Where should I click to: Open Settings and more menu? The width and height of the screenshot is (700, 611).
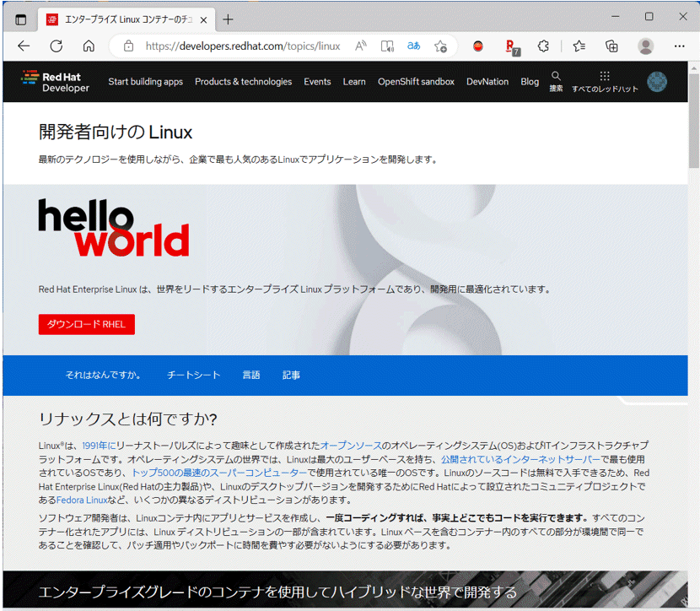[x=680, y=46]
